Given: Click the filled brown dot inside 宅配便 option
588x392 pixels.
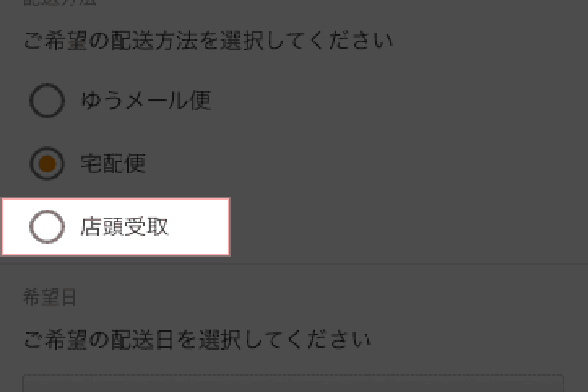Looking at the screenshot, I should click(47, 164).
